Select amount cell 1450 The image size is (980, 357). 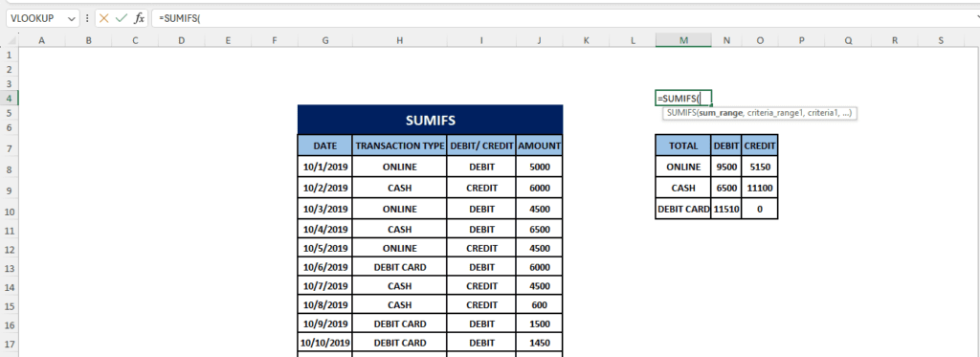click(x=540, y=343)
